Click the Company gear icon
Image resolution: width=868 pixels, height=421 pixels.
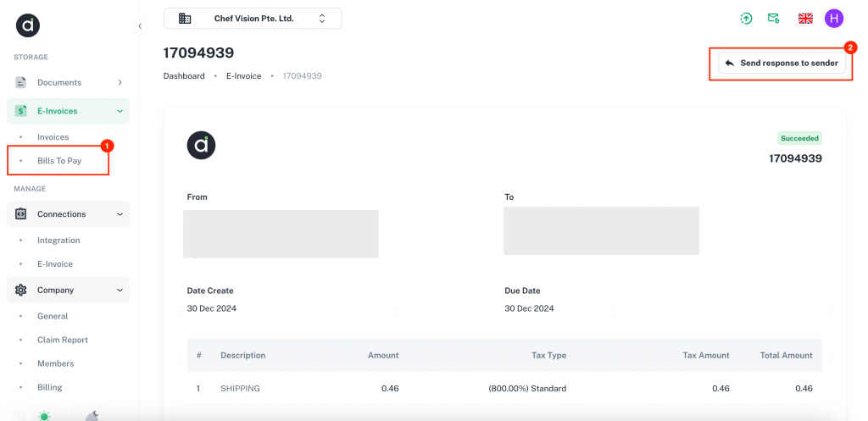tap(20, 290)
